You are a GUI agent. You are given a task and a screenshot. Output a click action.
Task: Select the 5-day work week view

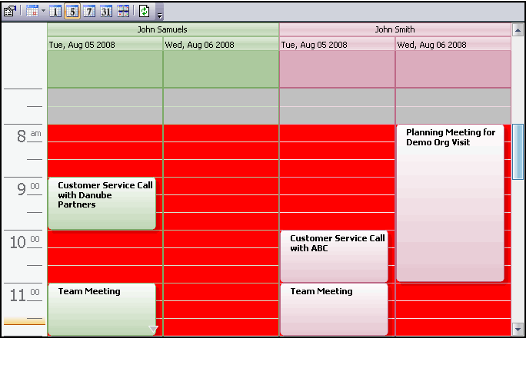(x=72, y=11)
